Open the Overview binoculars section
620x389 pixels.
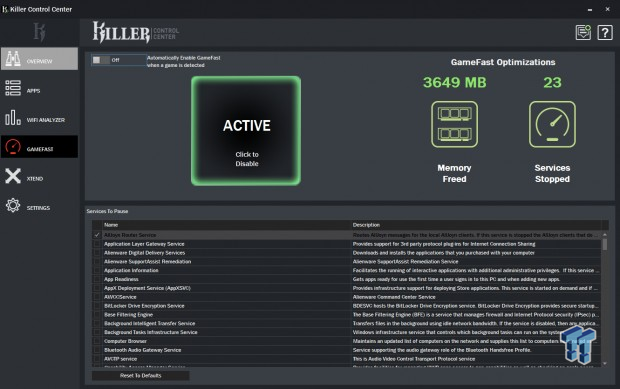coord(39,59)
